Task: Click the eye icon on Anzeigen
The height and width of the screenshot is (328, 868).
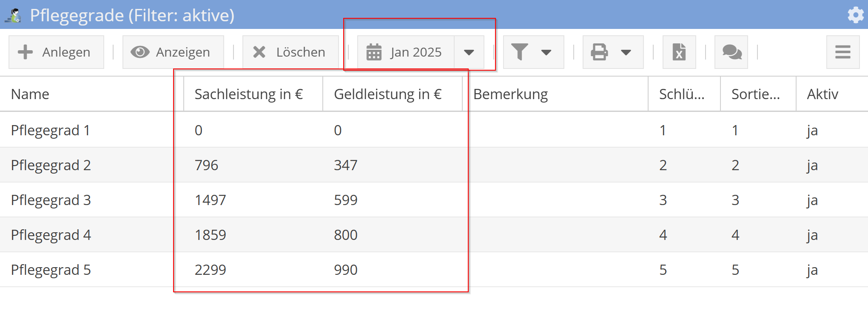Action: point(141,52)
